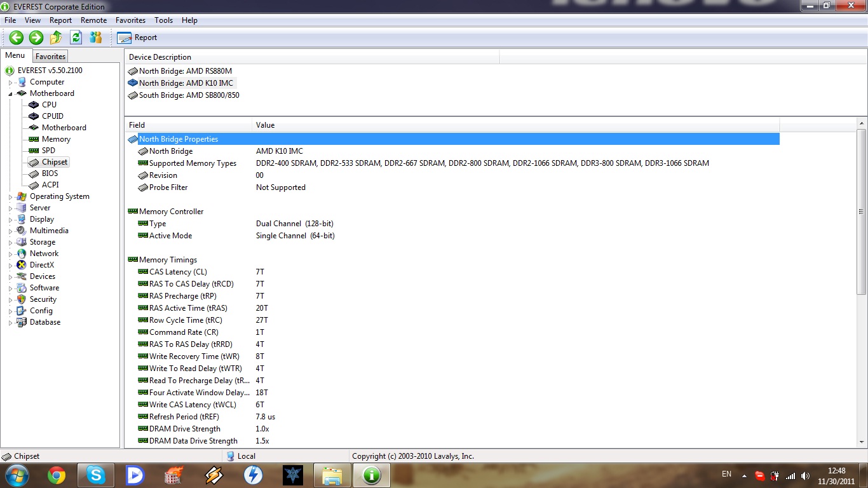This screenshot has height=488, width=868.
Task: Select North Bridge: AMD RS880M device
Action: point(185,71)
